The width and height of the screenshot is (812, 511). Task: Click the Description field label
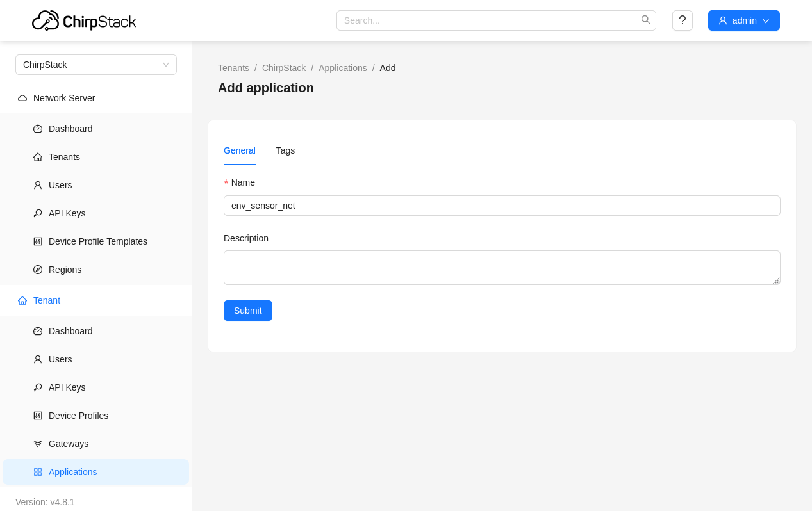point(246,238)
